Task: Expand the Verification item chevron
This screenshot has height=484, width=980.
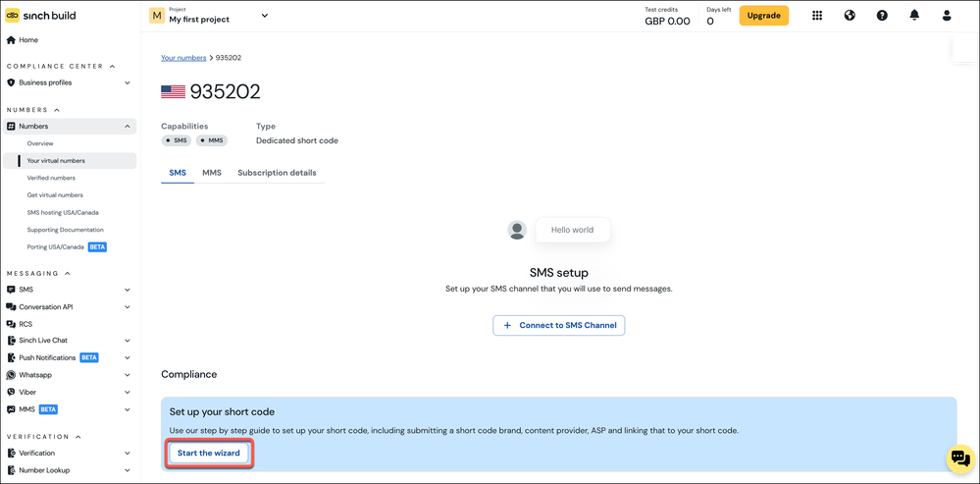Action: (128, 454)
